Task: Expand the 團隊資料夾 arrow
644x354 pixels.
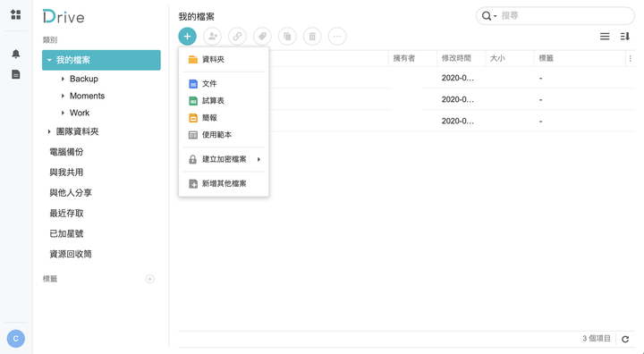Action: (x=49, y=131)
